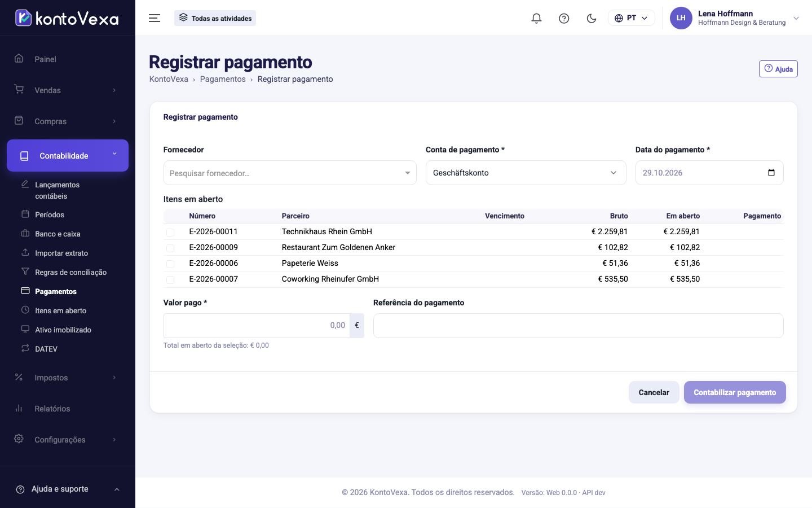Click the Itens em aberto clock icon
The height and width of the screenshot is (508, 812).
(25, 310)
